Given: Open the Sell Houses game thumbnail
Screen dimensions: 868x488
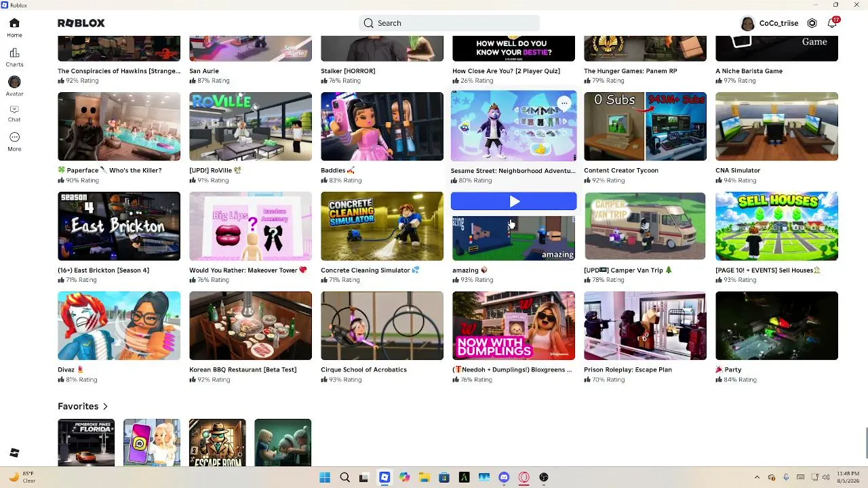Looking at the screenshot, I should point(776,226).
